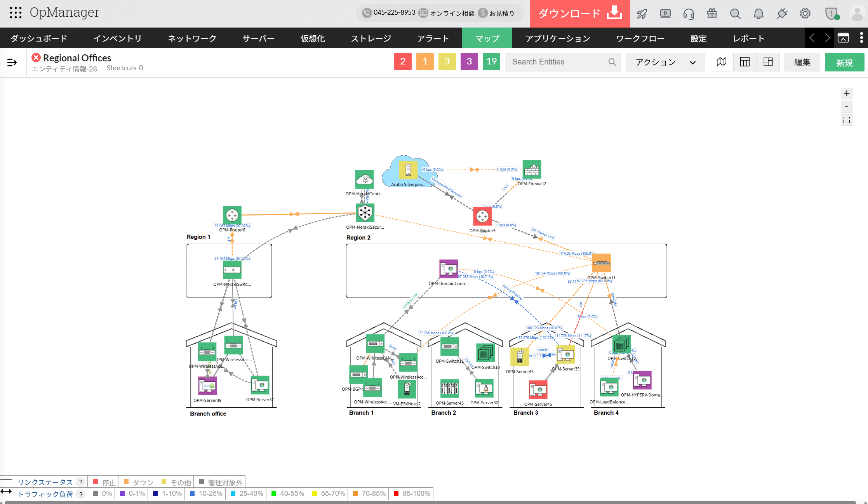Open the アラート tab
The height and width of the screenshot is (504, 868).
[x=433, y=38]
